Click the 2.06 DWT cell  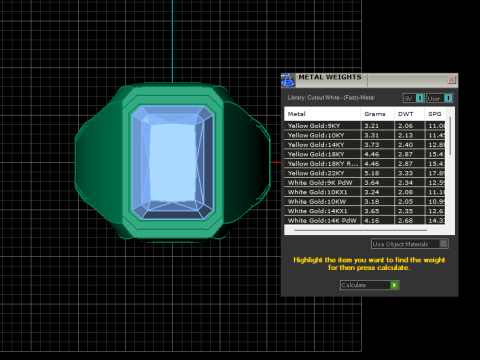(x=409, y=126)
